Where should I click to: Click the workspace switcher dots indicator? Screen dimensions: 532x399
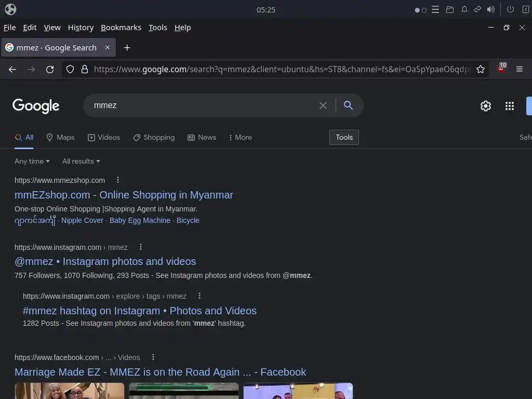click(x=421, y=10)
